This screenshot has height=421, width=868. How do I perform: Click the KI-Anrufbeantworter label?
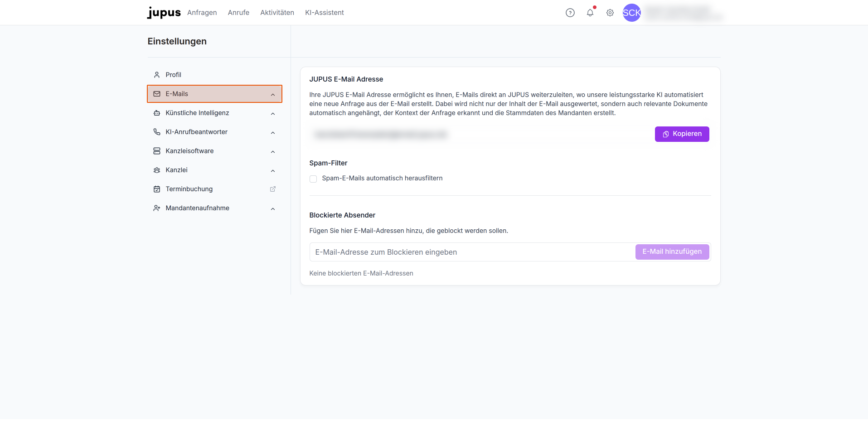(x=197, y=132)
